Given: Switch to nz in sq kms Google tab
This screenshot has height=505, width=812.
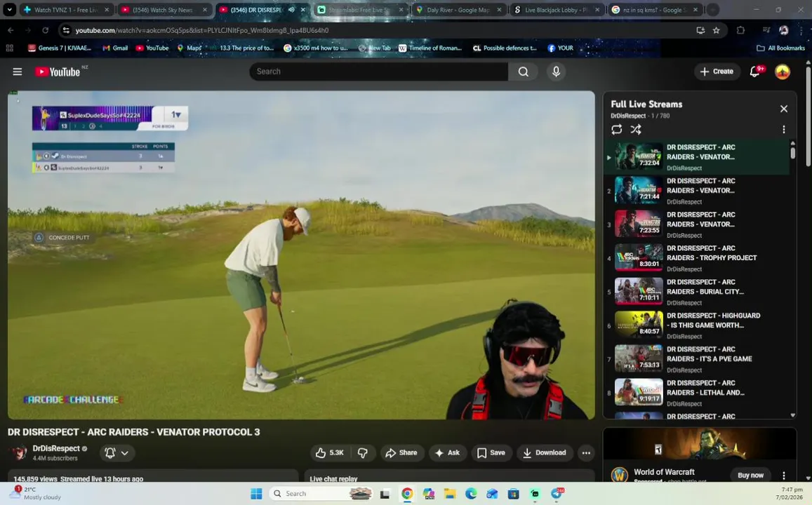Looking at the screenshot, I should coord(653,9).
